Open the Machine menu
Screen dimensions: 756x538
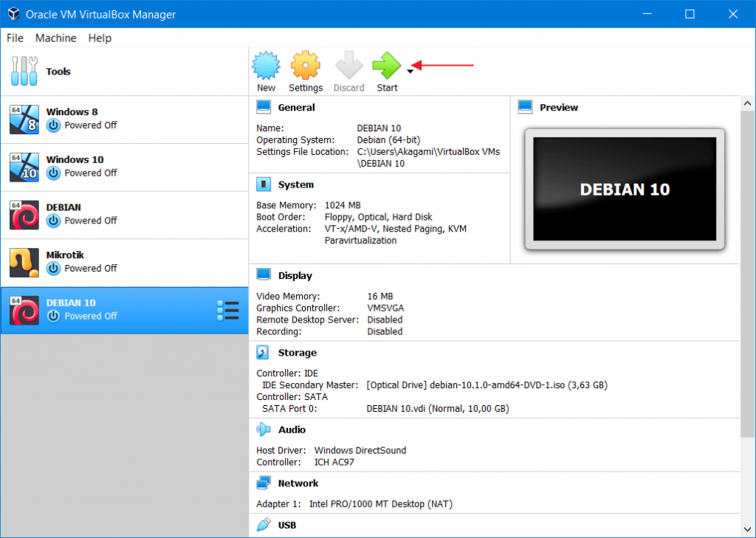coord(55,38)
